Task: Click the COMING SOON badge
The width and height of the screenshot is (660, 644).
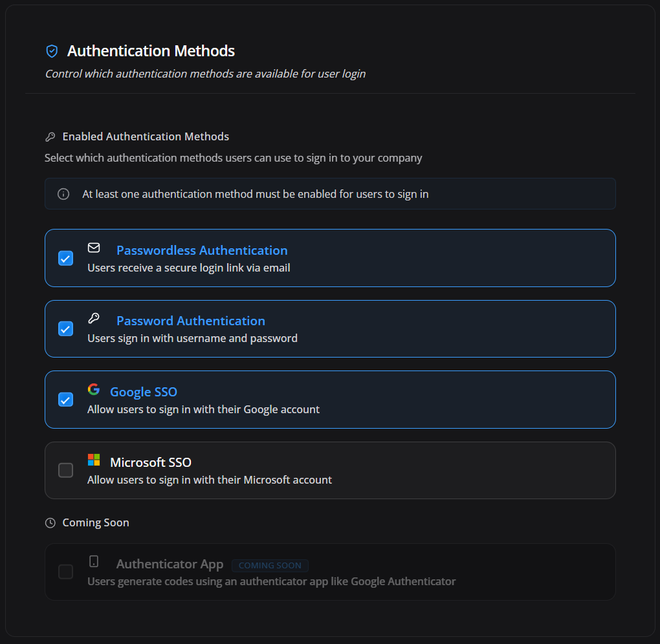Action: (270, 565)
